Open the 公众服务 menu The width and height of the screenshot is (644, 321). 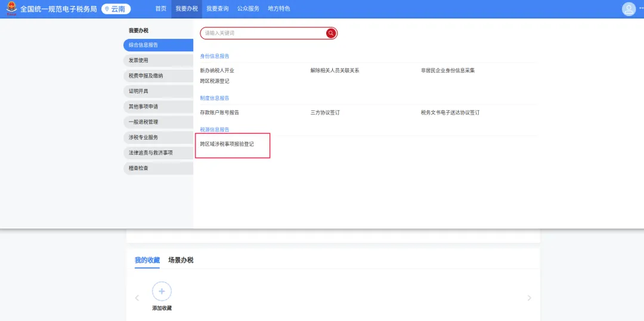click(x=248, y=8)
